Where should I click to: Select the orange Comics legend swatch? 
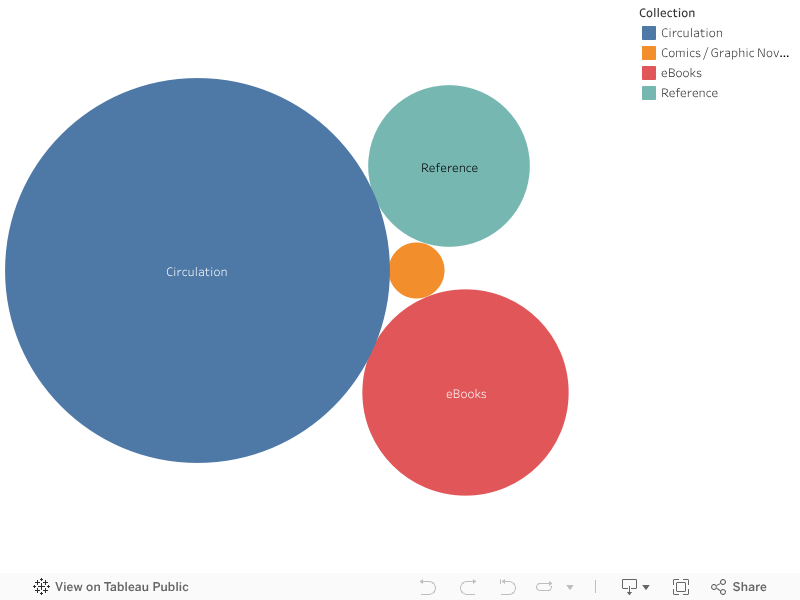(648, 53)
